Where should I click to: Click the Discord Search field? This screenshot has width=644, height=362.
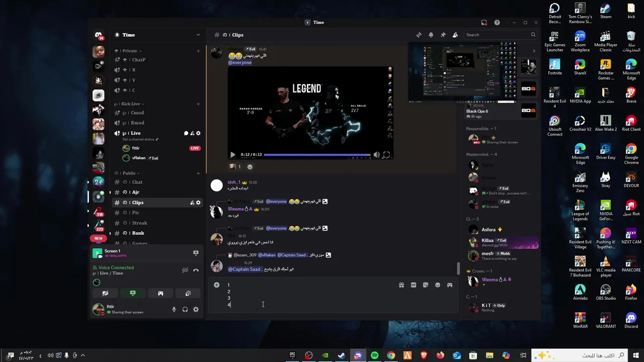coord(501,35)
